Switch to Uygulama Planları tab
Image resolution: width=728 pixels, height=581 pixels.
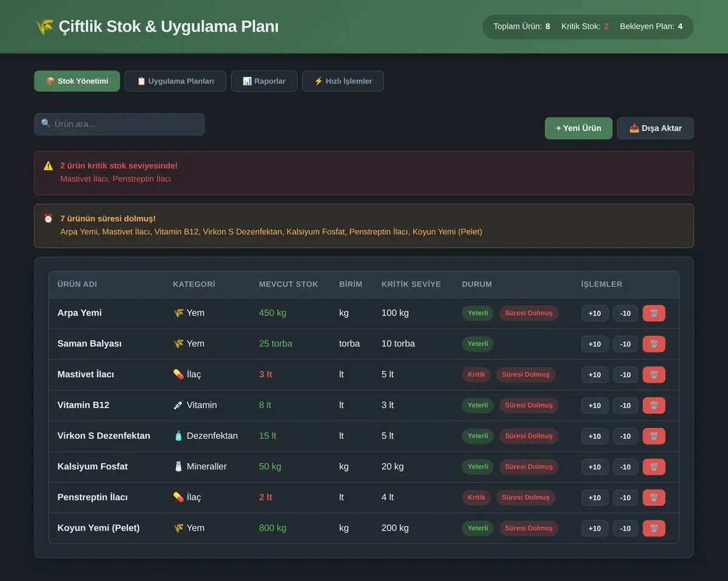tap(175, 81)
